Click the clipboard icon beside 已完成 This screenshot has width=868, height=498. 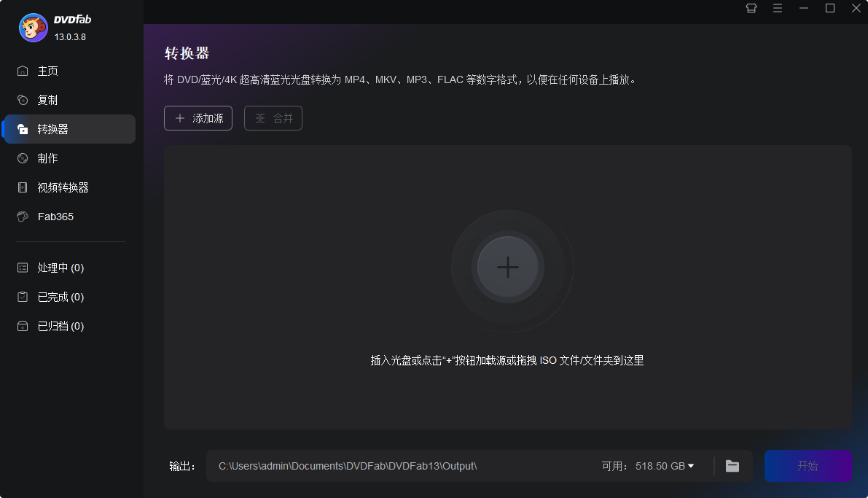point(23,297)
